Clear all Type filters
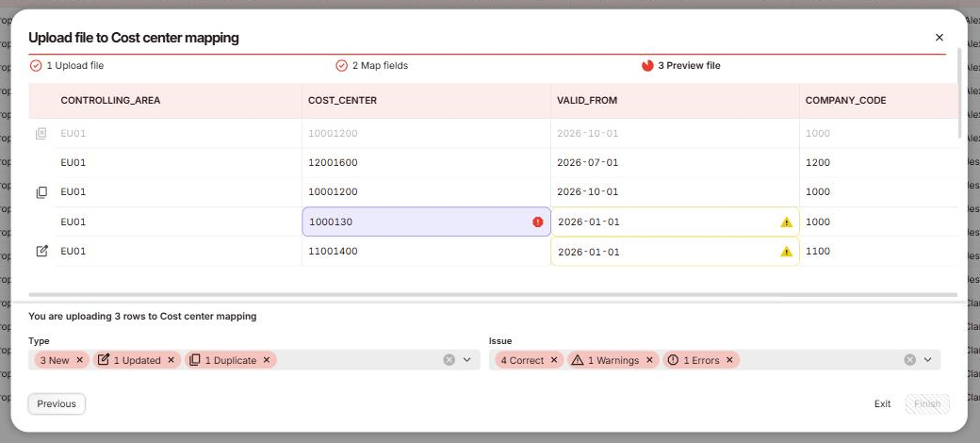 coord(449,360)
